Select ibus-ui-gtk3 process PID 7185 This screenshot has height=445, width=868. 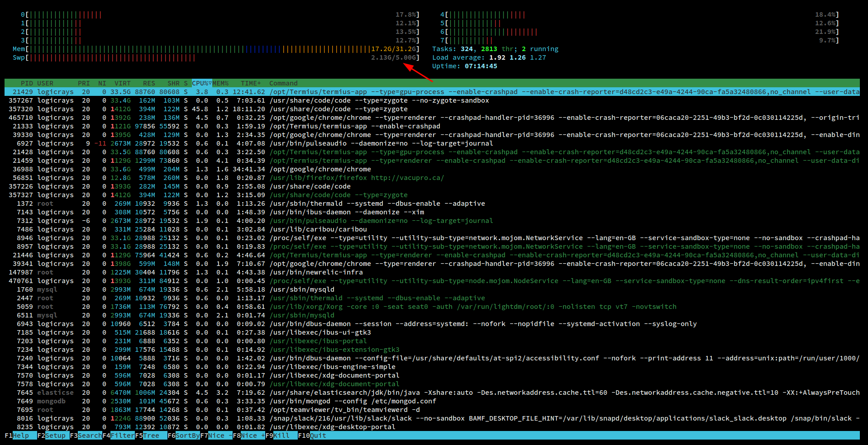coord(432,332)
